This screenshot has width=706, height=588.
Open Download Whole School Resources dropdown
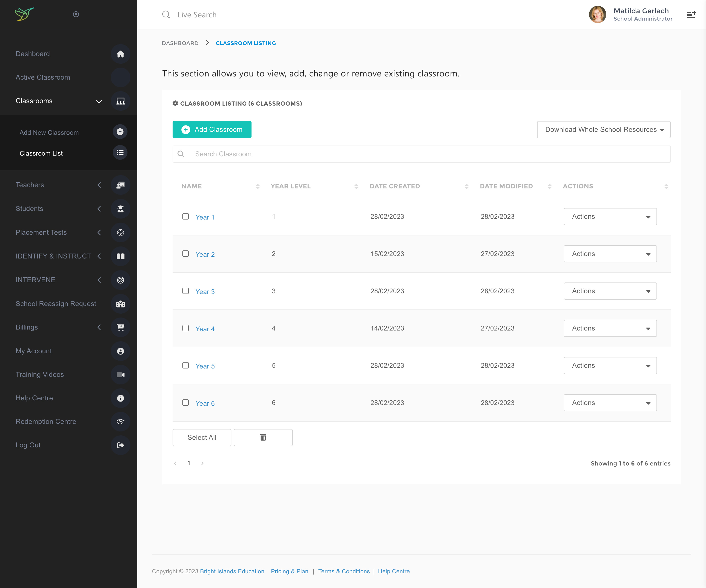[x=604, y=129]
